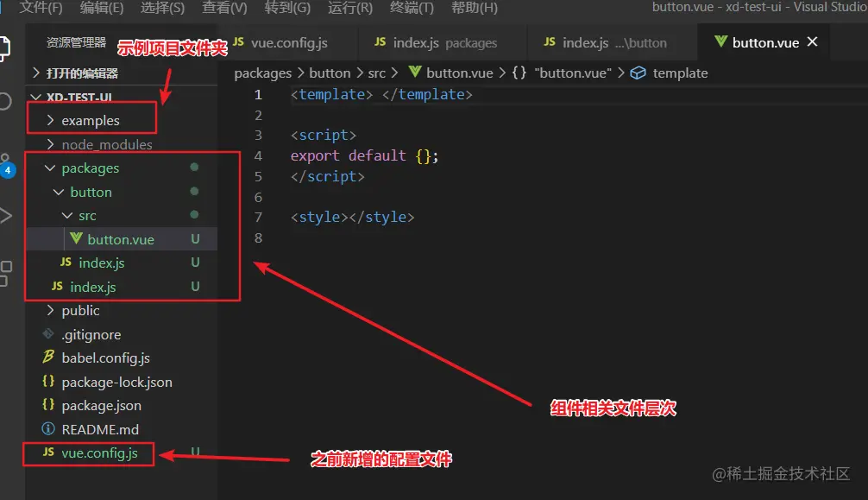
Task: Open the 运行(R) menu
Action: pos(349,8)
